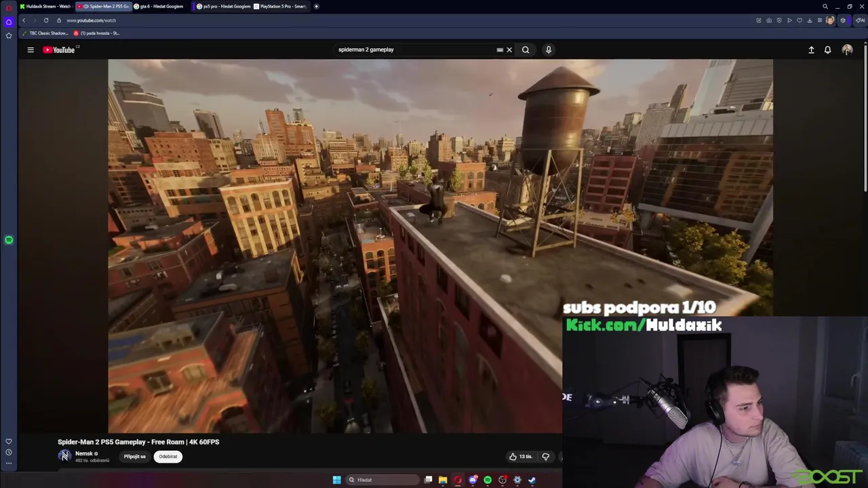Select the Spider-Man 2 PS5 Gameplay tab
The image size is (868, 488).
(103, 6)
